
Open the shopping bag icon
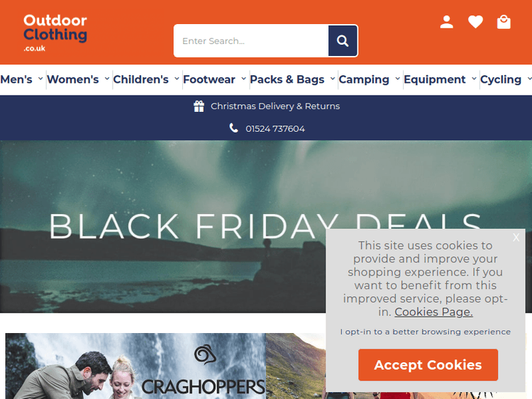tap(504, 22)
